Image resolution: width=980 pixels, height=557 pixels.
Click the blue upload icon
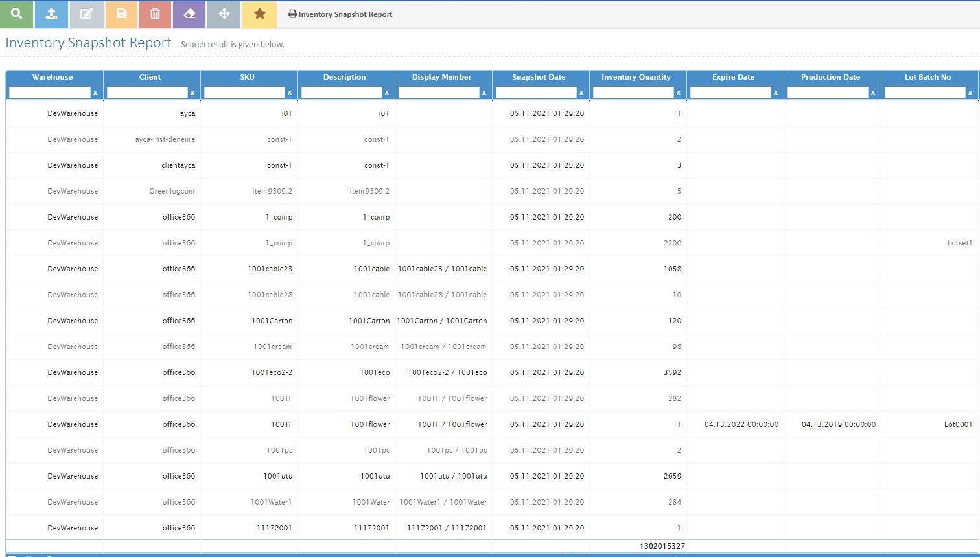pos(51,14)
